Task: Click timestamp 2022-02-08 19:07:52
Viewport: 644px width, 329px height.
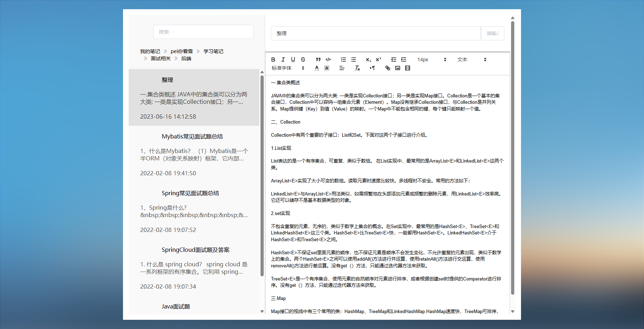Action: (x=168, y=230)
